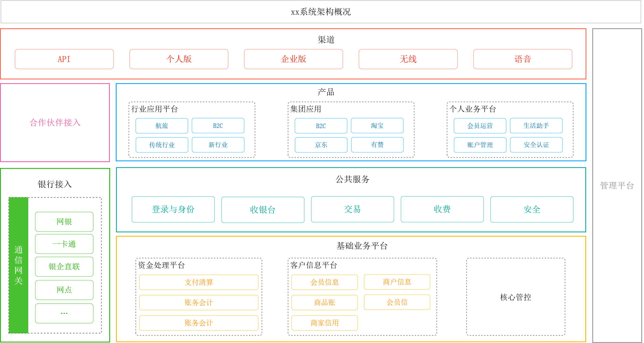Select the 淘宝 box in 集团应用
Image resolution: width=644 pixels, height=343 pixels.
point(377,125)
